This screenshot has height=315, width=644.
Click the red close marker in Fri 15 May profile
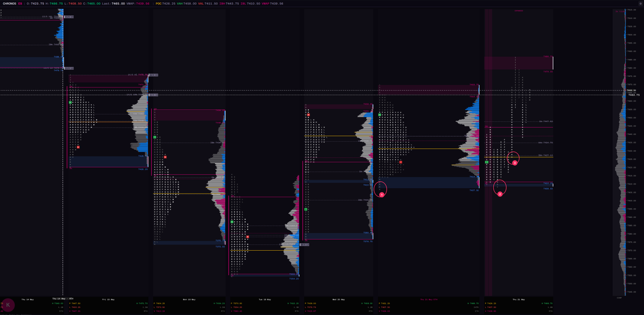tap(78, 146)
